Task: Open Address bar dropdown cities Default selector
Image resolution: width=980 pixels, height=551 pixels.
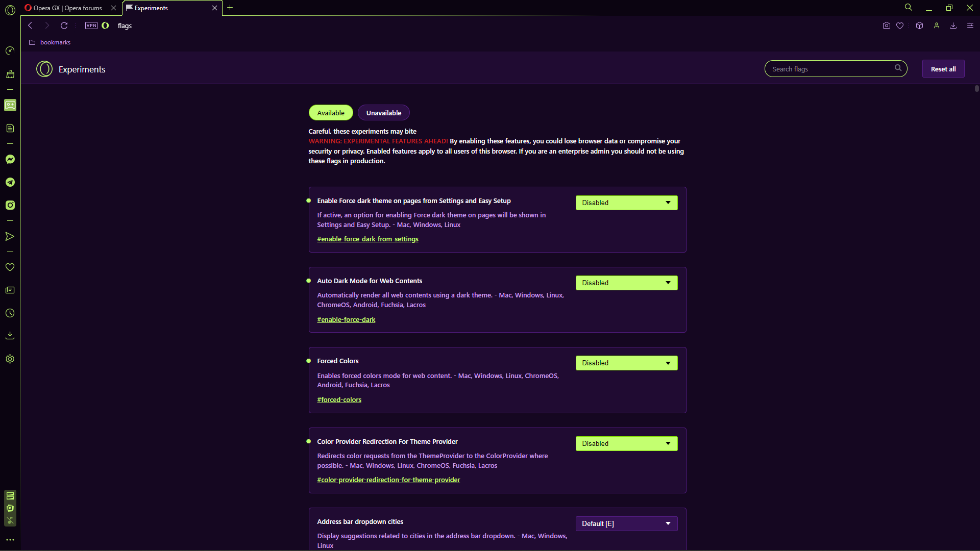Action: 626,523
